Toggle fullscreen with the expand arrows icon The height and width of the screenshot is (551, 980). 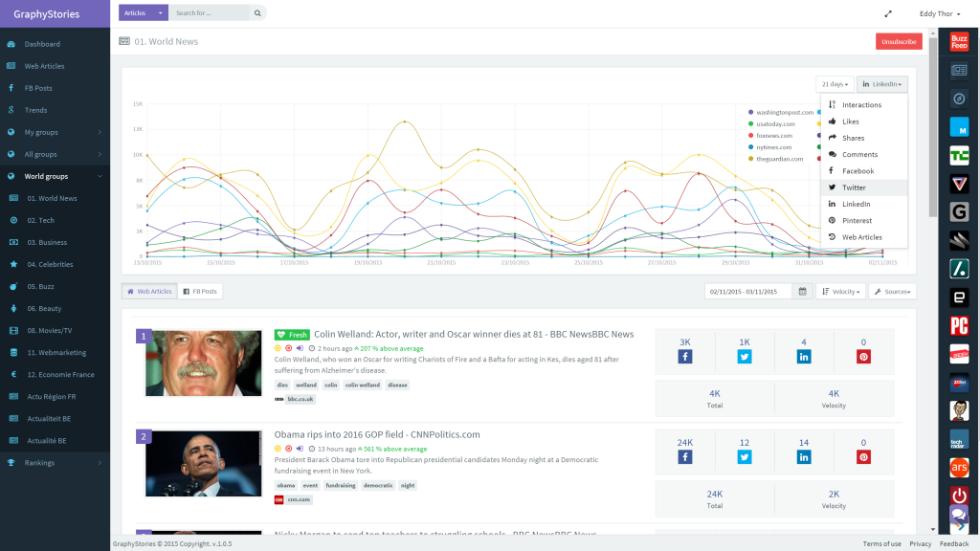[x=888, y=13]
